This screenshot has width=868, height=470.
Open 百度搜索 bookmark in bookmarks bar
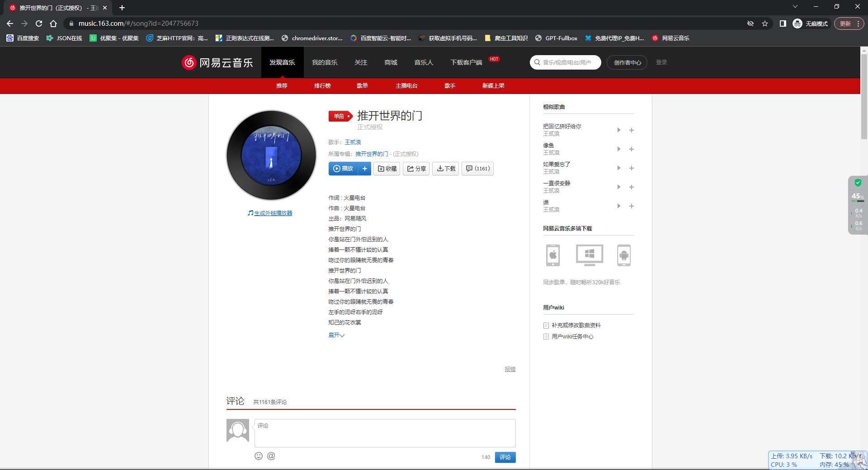23,38
